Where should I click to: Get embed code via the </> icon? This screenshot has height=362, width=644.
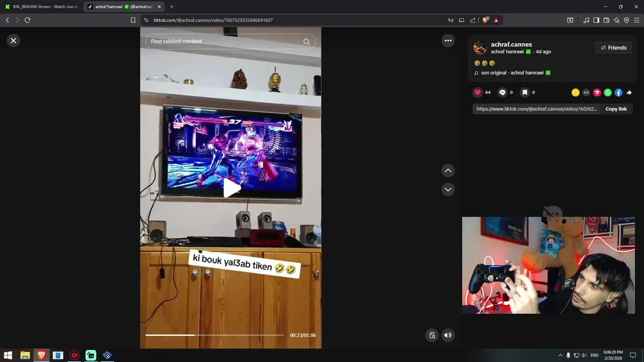(586, 93)
